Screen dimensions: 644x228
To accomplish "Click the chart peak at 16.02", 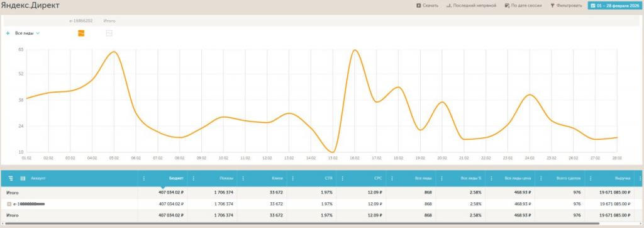I will [355, 50].
